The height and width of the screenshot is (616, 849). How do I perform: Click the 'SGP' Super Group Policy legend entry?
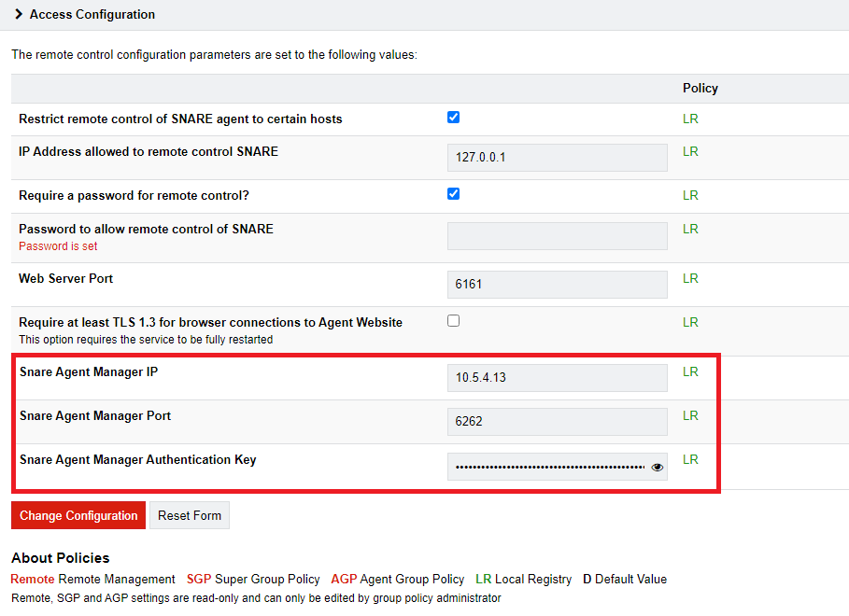pos(253,580)
